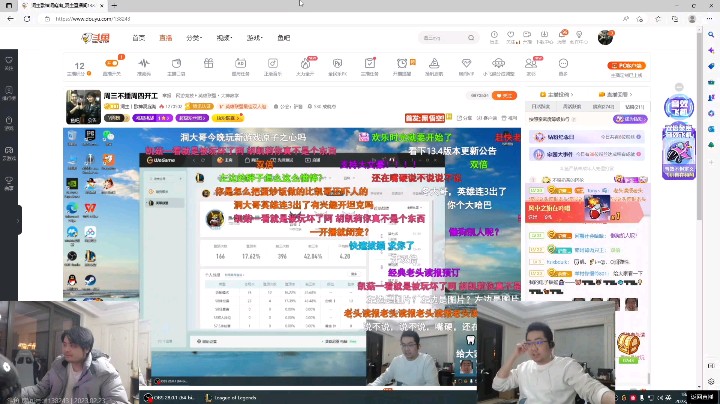The width and height of the screenshot is (720, 404).
Task: Select 直播 in Douyu navigation
Action: (x=166, y=38)
